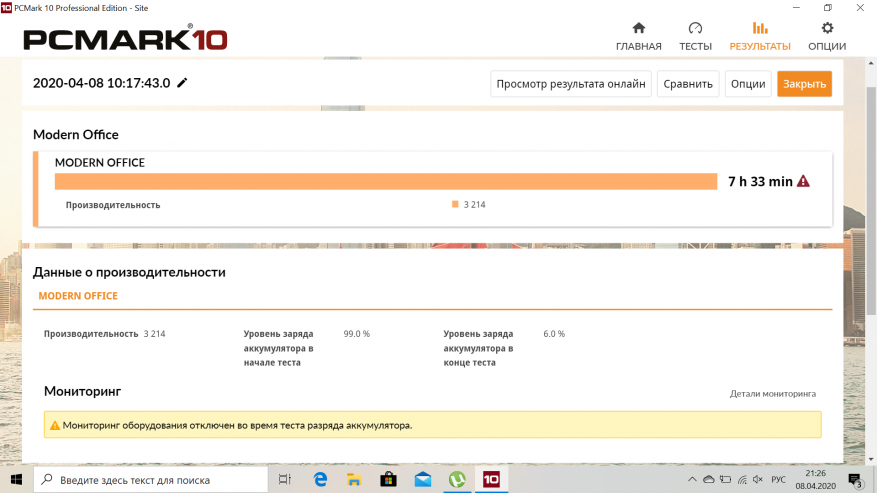Open uTorrent from the taskbar

click(x=457, y=480)
